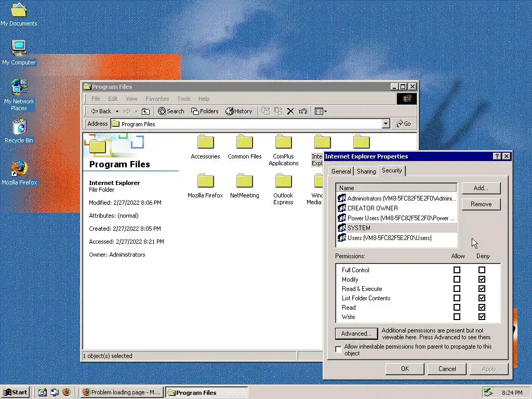Open My Computer desktop icon

(19, 52)
